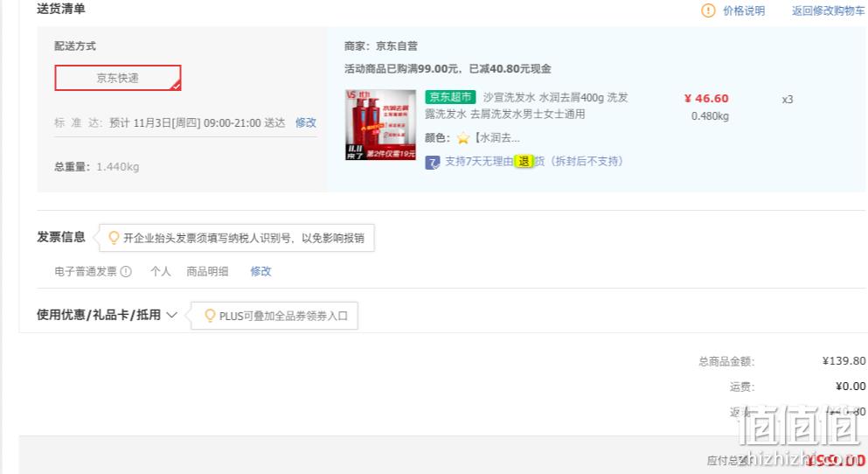868x474 pixels.
Task: Click the 送货清单 heading
Action: (61, 9)
